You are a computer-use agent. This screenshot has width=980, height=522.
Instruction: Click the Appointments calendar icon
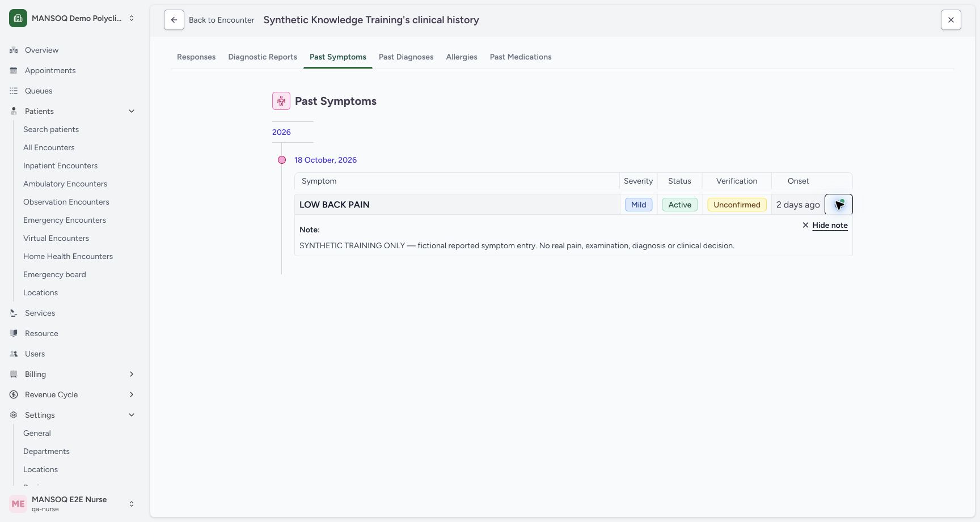tap(14, 70)
